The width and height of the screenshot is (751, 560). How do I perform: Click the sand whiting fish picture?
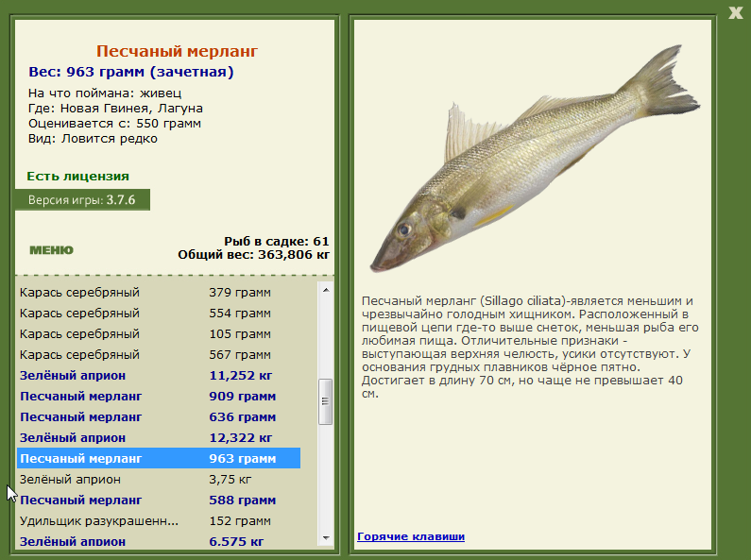[535, 158]
